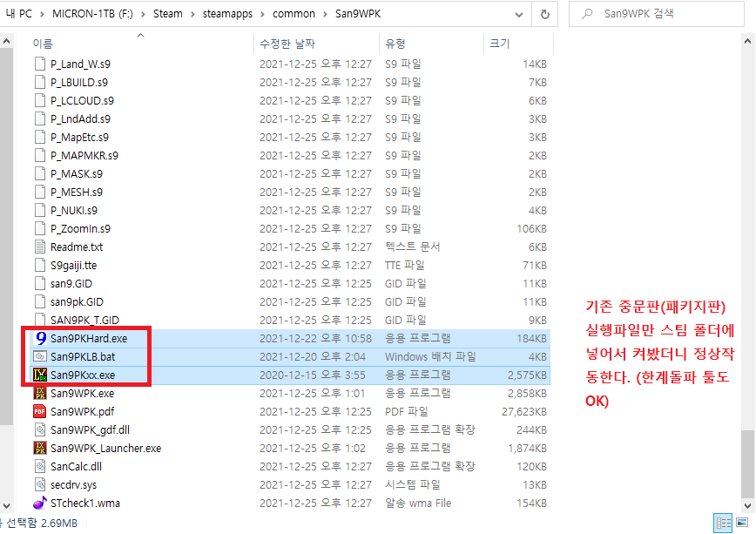Click the san9pk.GID file icon
This screenshot has width=756, height=534.
[40, 302]
